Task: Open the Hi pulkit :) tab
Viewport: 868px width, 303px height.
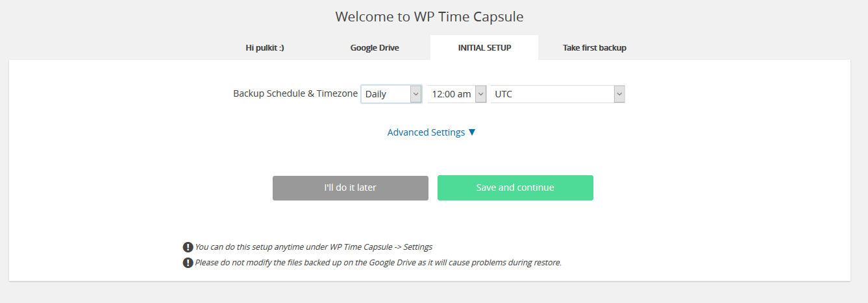Action: [264, 47]
